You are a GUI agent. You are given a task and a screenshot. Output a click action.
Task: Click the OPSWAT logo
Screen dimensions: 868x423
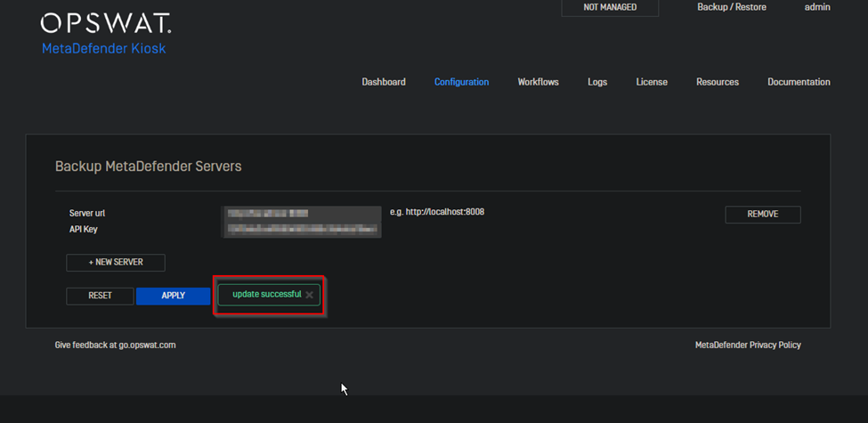tap(106, 23)
